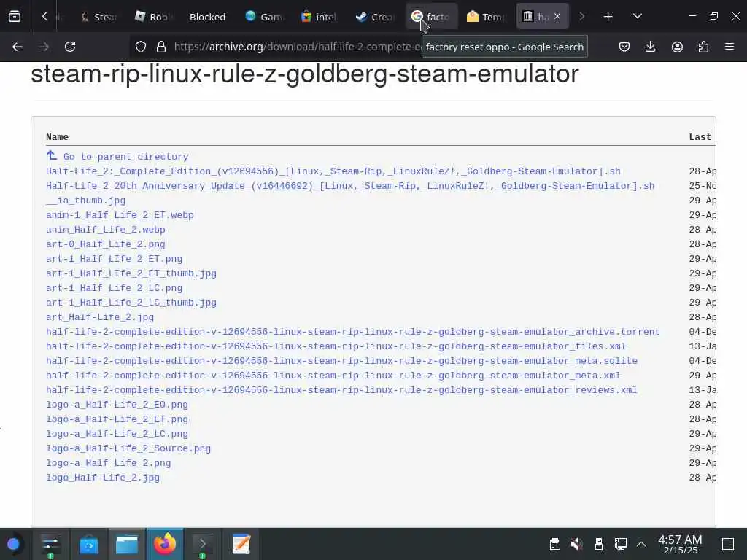Viewport: 747px width, 560px height.
Task: Close the active archive.org tab
Action: [x=557, y=17]
